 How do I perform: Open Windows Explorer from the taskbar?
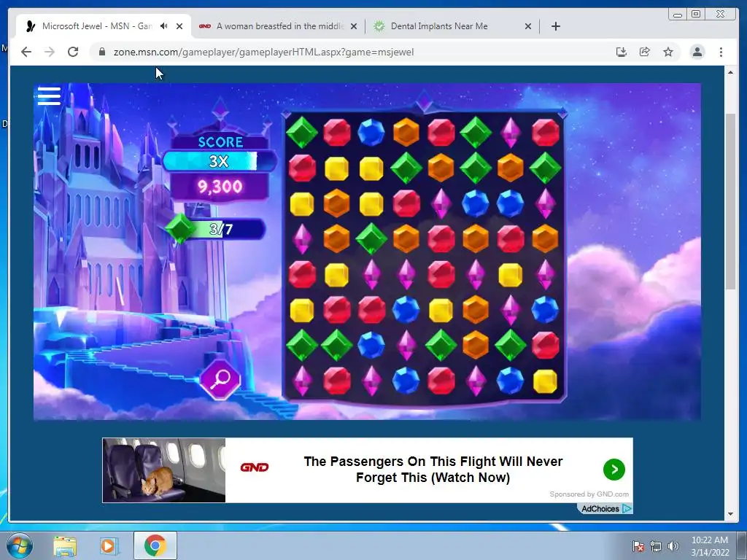tap(65, 546)
